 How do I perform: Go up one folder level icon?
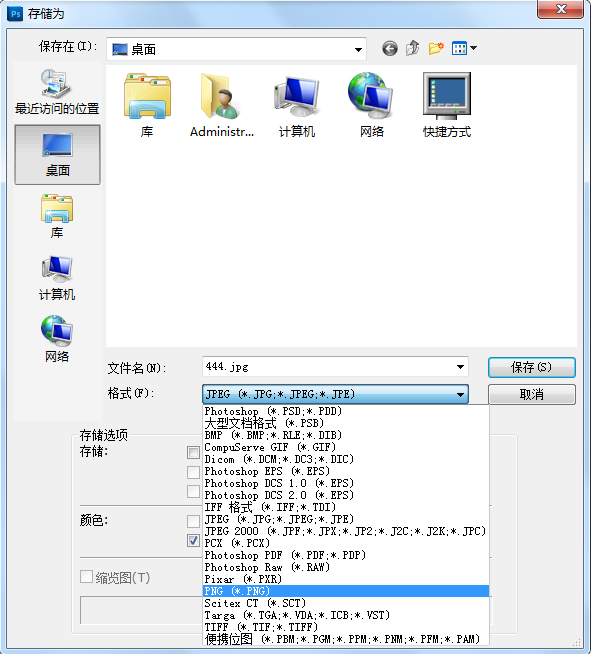coord(413,48)
